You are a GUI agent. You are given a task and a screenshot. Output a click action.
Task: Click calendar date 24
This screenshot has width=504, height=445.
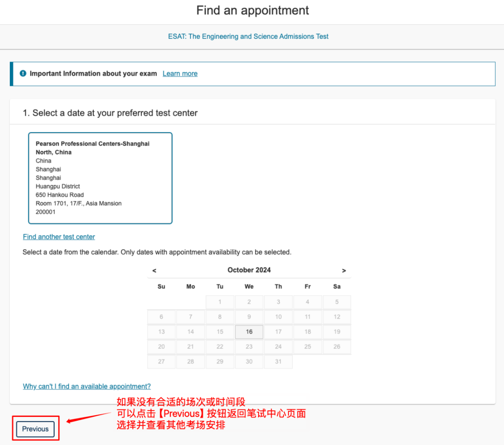[x=278, y=346]
